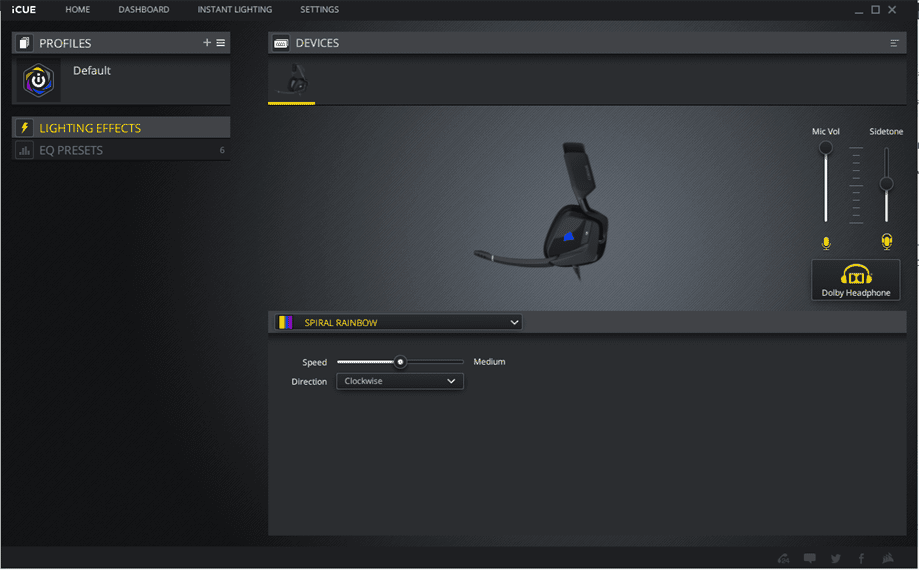Click the Devices keyboard icon
The height and width of the screenshot is (570, 919).
click(x=281, y=43)
